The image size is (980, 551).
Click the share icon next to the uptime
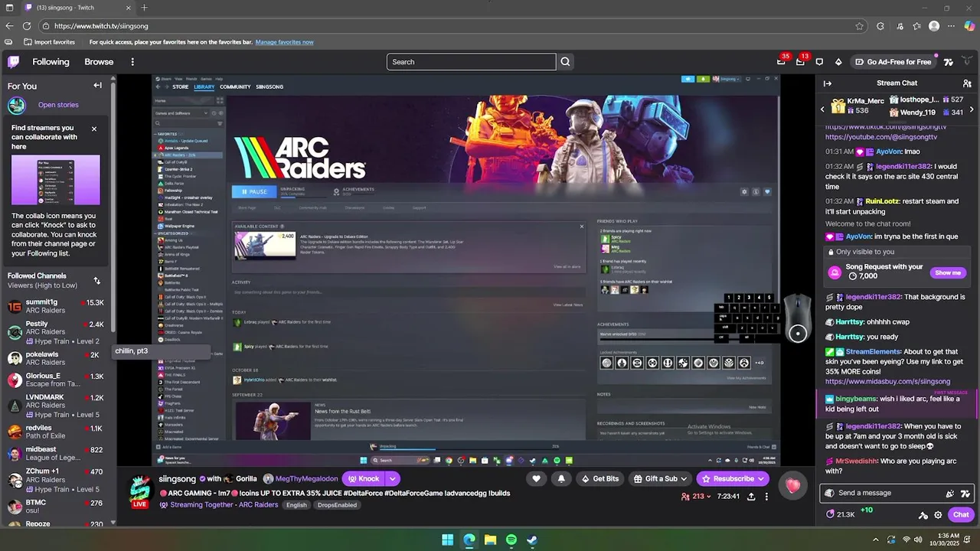click(751, 497)
